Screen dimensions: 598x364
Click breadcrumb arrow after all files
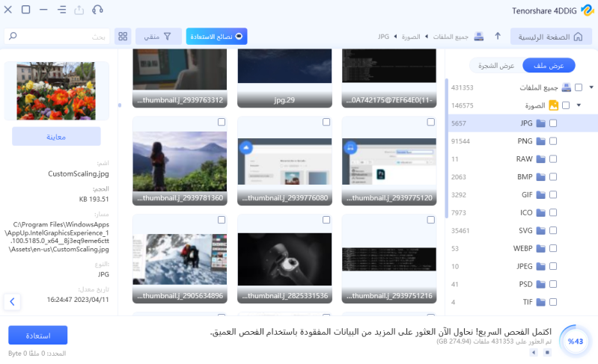coord(427,37)
